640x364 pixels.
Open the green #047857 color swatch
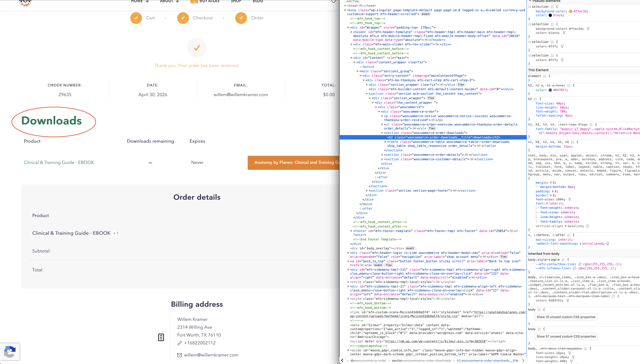coord(550,90)
